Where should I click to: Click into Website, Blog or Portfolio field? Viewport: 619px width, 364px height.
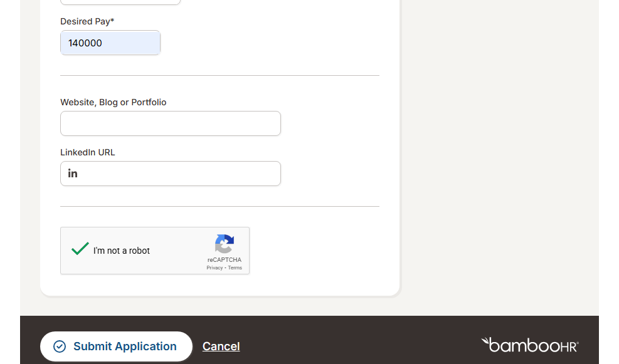click(170, 123)
